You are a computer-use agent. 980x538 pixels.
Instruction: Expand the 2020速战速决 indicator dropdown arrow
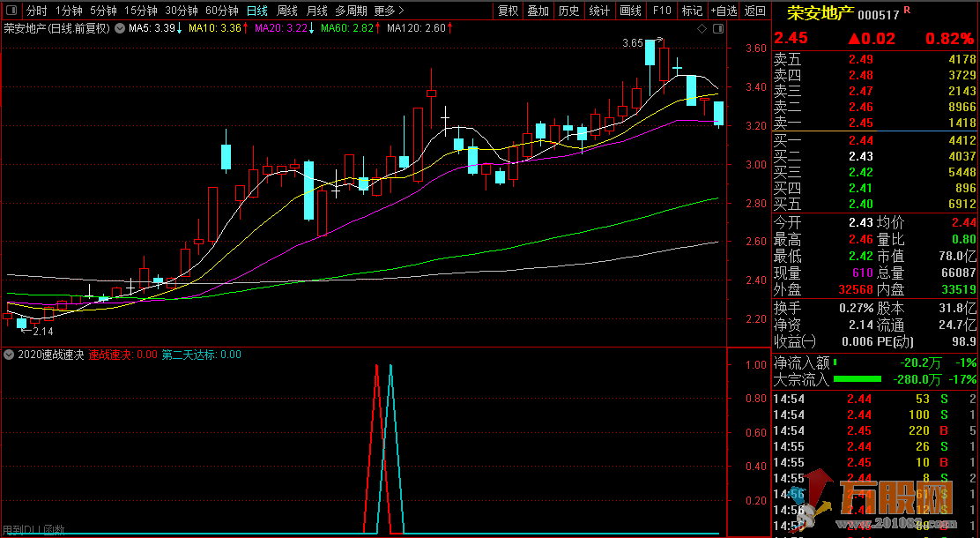(9, 355)
